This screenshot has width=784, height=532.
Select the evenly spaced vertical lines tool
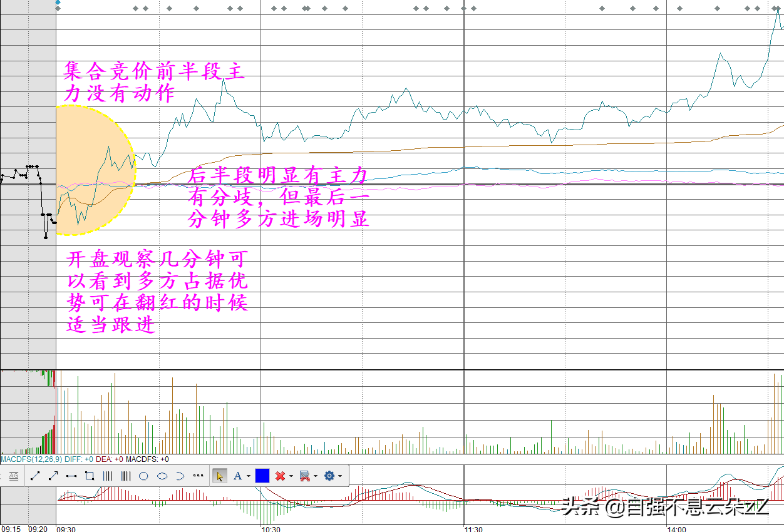pyautogui.click(x=107, y=476)
